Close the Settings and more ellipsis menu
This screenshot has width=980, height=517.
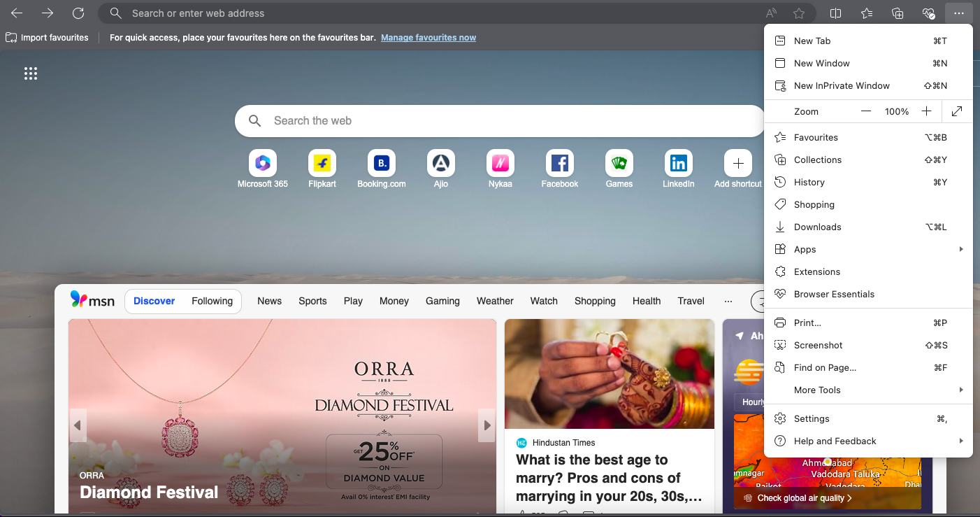tap(958, 13)
